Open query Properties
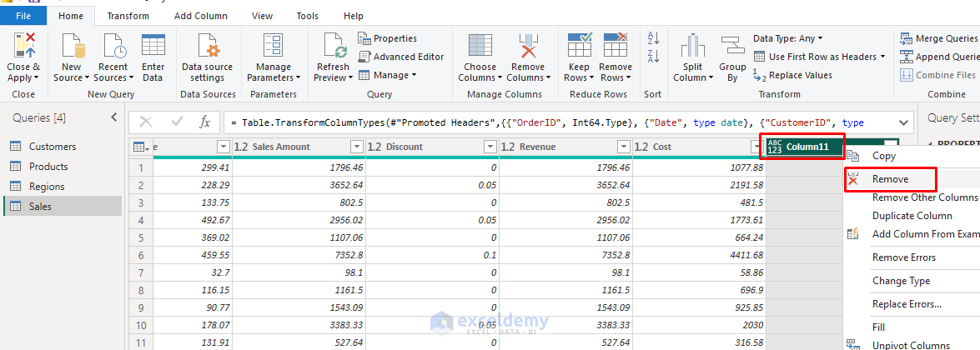980x350 pixels. (x=388, y=38)
